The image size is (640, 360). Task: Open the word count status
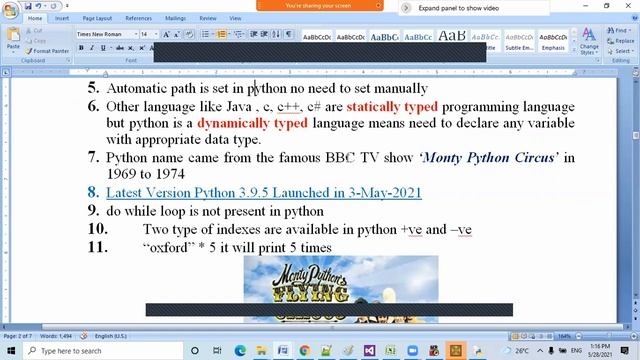[56, 336]
